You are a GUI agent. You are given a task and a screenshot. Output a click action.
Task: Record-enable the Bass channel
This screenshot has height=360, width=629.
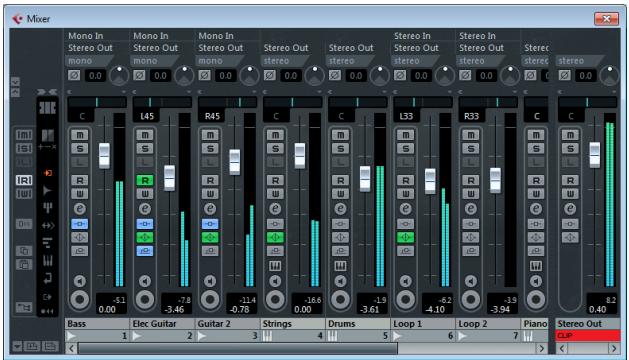[x=80, y=299]
